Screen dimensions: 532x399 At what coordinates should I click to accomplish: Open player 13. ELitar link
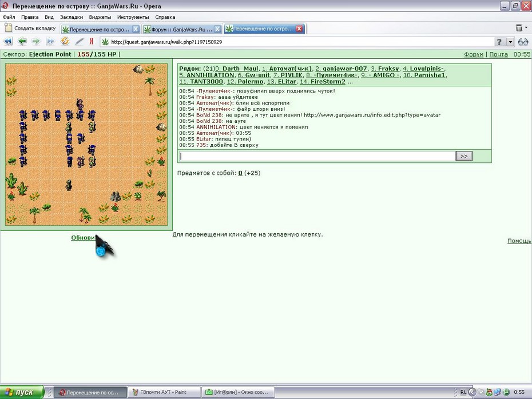(281, 81)
